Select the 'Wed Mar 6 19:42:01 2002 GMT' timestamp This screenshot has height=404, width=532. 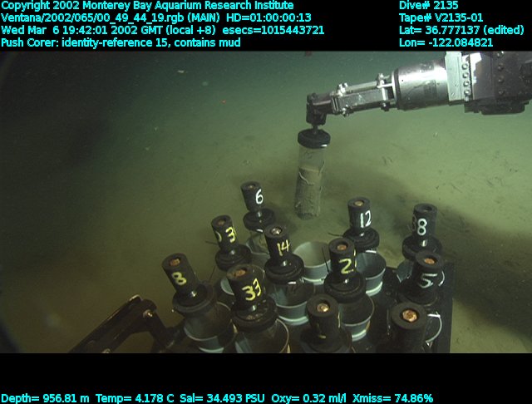coord(81,30)
